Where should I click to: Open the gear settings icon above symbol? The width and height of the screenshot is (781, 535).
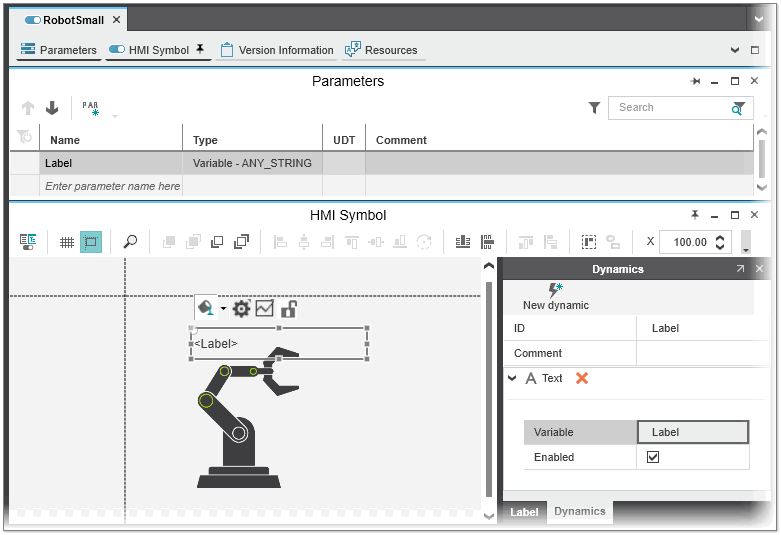pos(241,309)
